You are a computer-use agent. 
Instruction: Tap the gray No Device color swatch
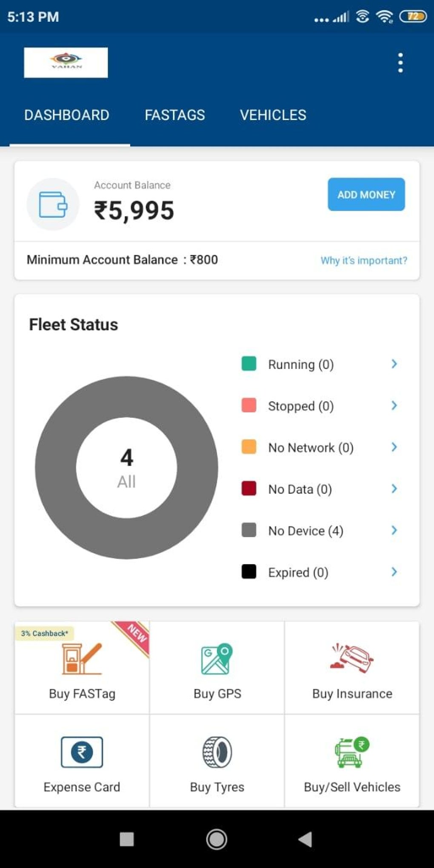click(x=249, y=530)
